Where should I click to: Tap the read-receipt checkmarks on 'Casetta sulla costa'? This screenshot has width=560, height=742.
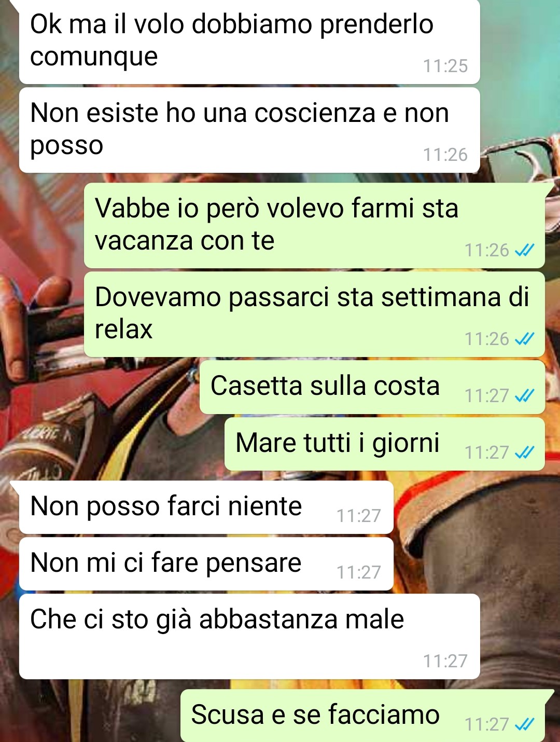(x=524, y=396)
